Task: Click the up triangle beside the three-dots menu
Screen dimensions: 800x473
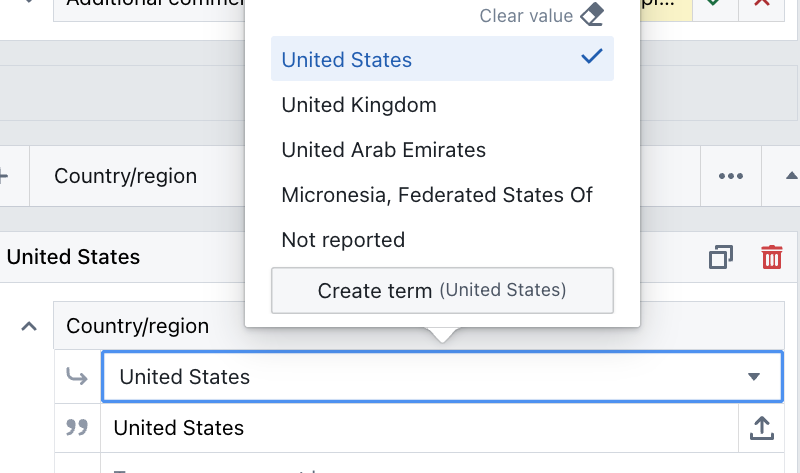Action: [792, 177]
